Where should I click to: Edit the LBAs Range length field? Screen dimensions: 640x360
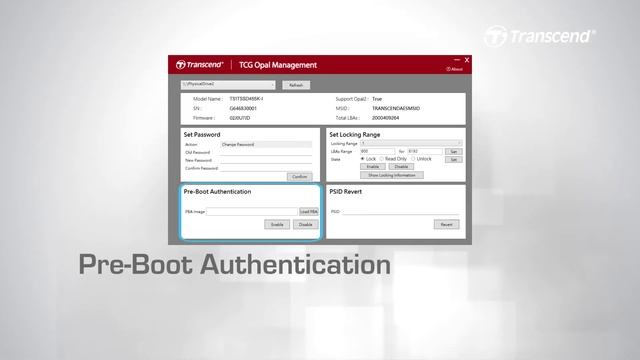pyautogui.click(x=424, y=151)
